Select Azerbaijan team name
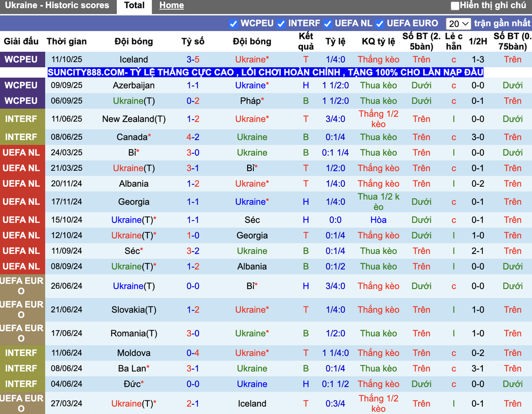This screenshot has height=414, width=532. pos(134,85)
